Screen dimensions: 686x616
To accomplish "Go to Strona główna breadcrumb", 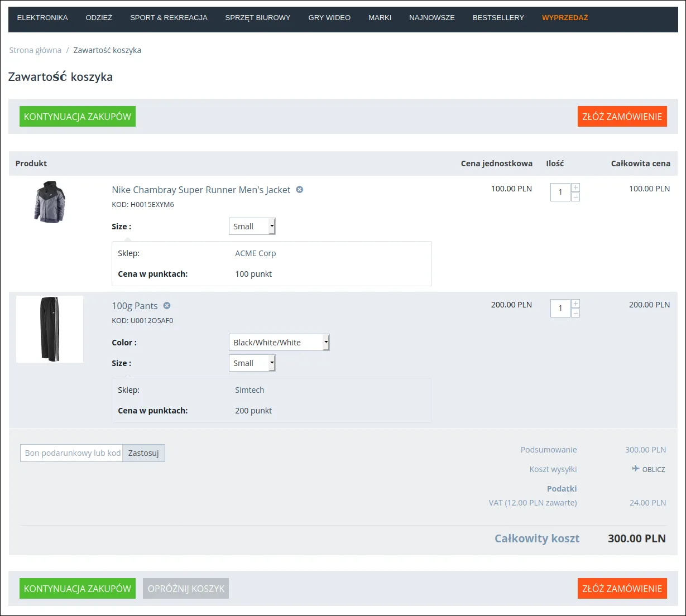I will click(x=35, y=50).
